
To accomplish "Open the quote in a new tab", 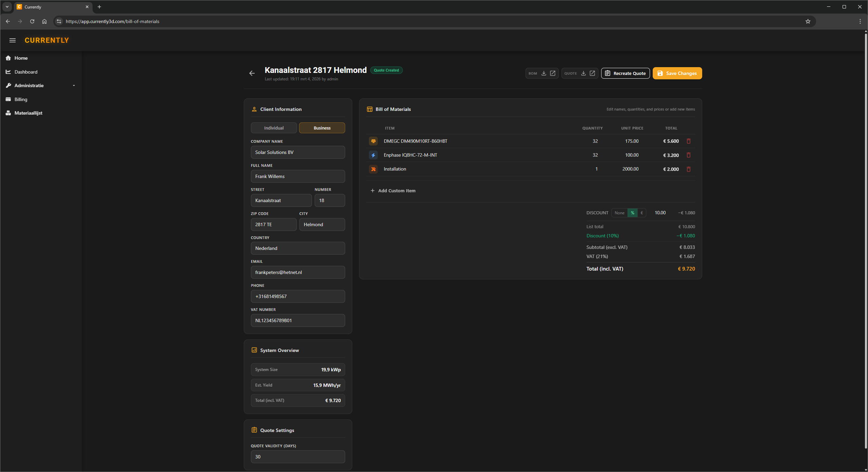I will 592,73.
